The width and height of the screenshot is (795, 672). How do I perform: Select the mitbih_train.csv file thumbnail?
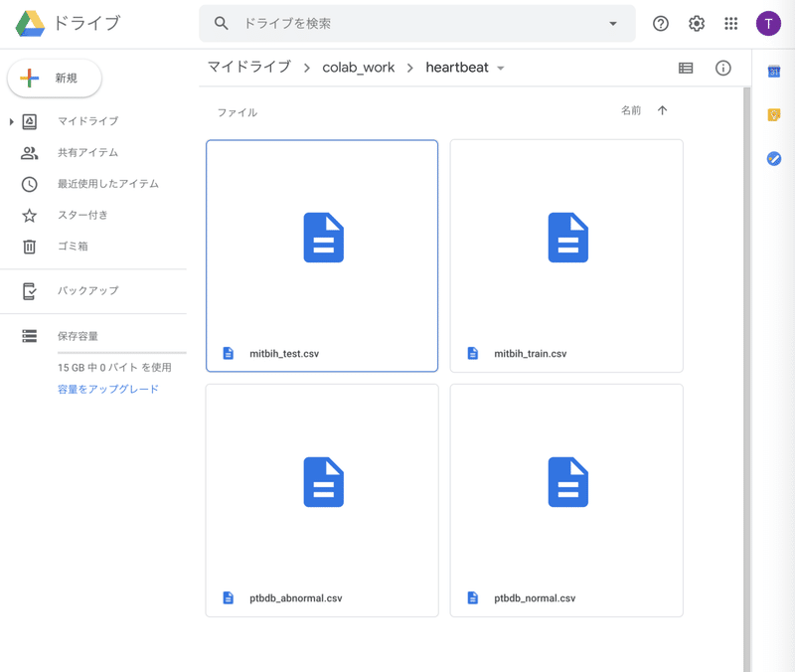point(566,240)
